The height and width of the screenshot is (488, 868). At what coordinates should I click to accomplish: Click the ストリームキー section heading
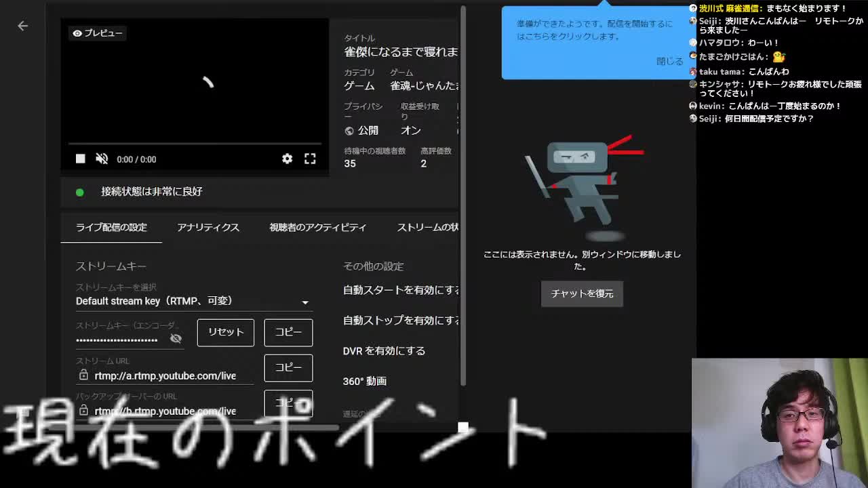click(x=111, y=266)
